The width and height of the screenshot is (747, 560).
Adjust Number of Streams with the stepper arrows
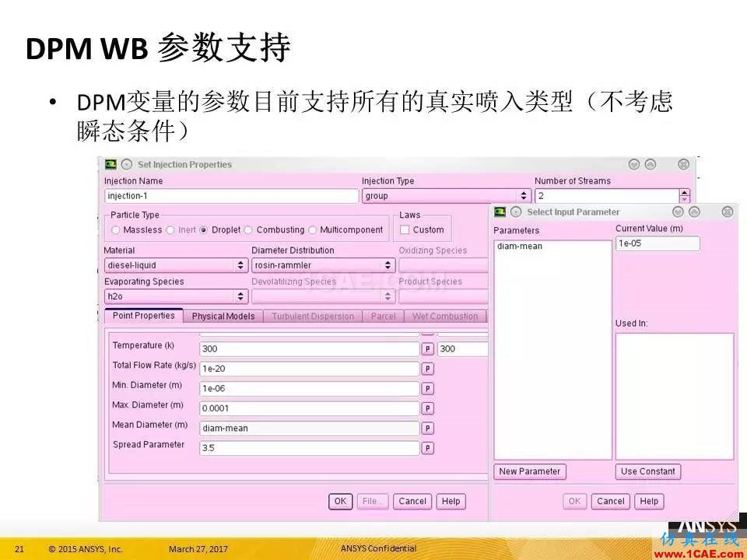tap(685, 196)
